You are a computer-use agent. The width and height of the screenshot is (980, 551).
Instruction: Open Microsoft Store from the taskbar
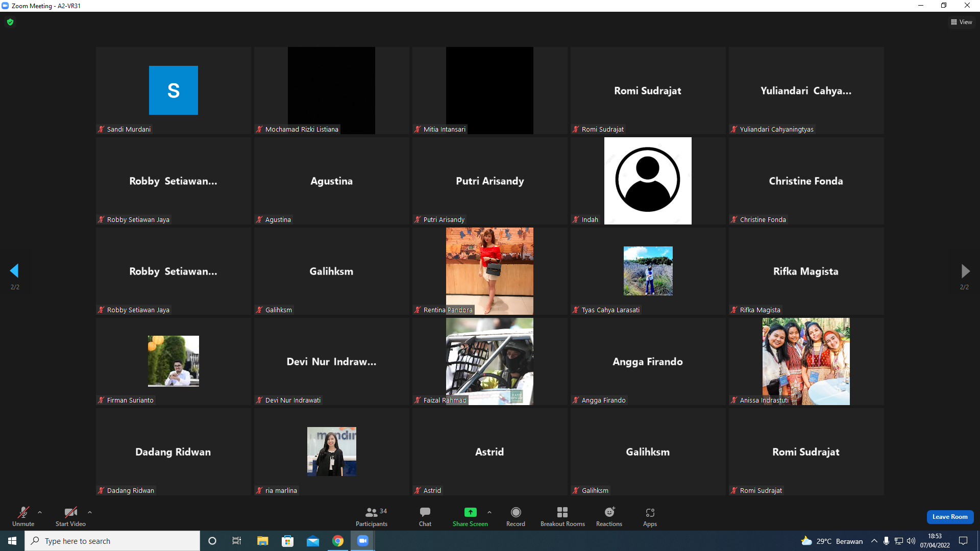click(x=288, y=541)
